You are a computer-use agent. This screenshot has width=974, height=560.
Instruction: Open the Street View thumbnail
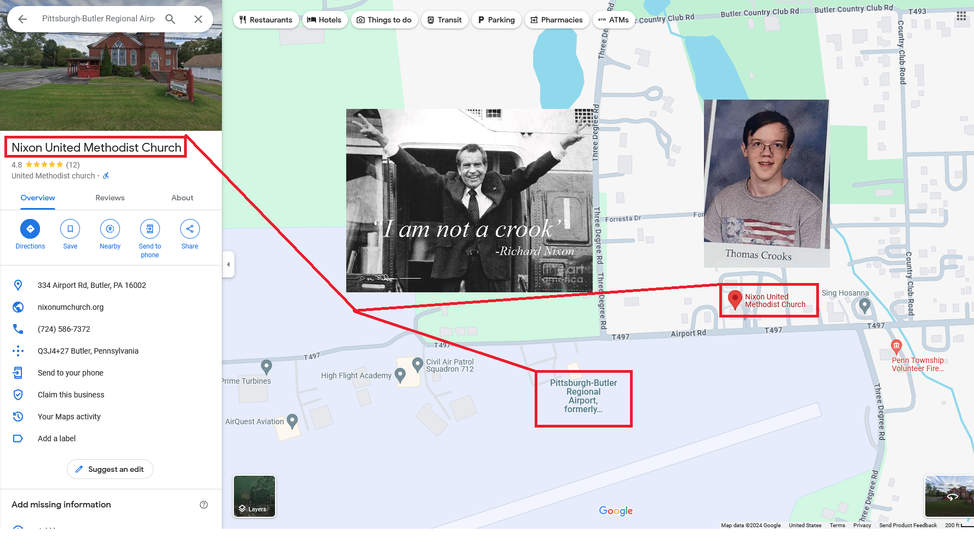click(949, 497)
